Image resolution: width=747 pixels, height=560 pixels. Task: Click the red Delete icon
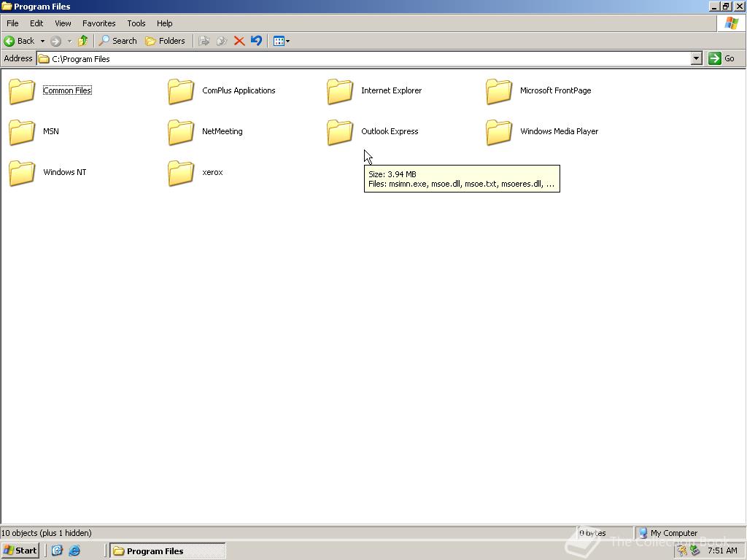[239, 41]
